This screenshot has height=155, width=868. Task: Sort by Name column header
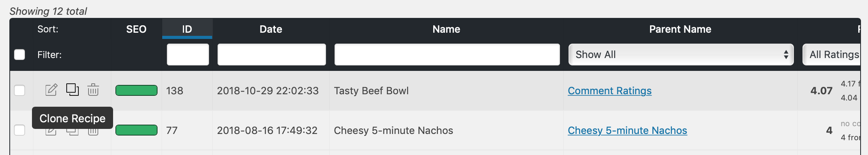coord(446,29)
